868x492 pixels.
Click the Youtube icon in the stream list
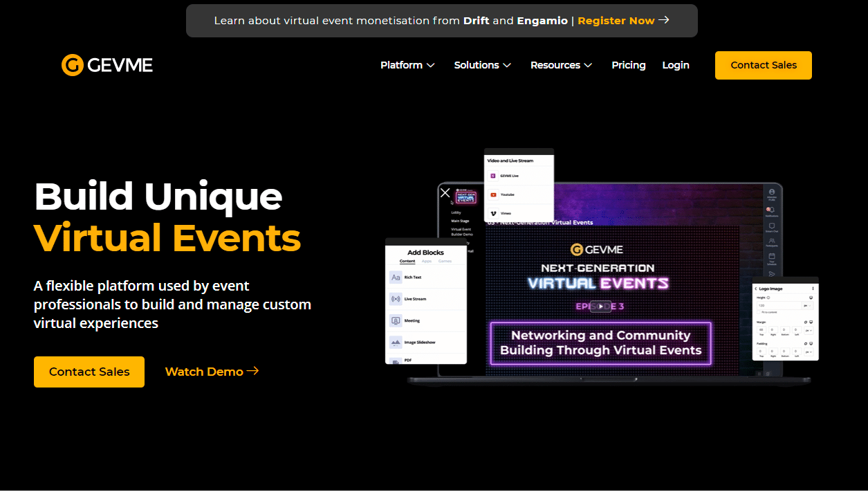tap(493, 195)
